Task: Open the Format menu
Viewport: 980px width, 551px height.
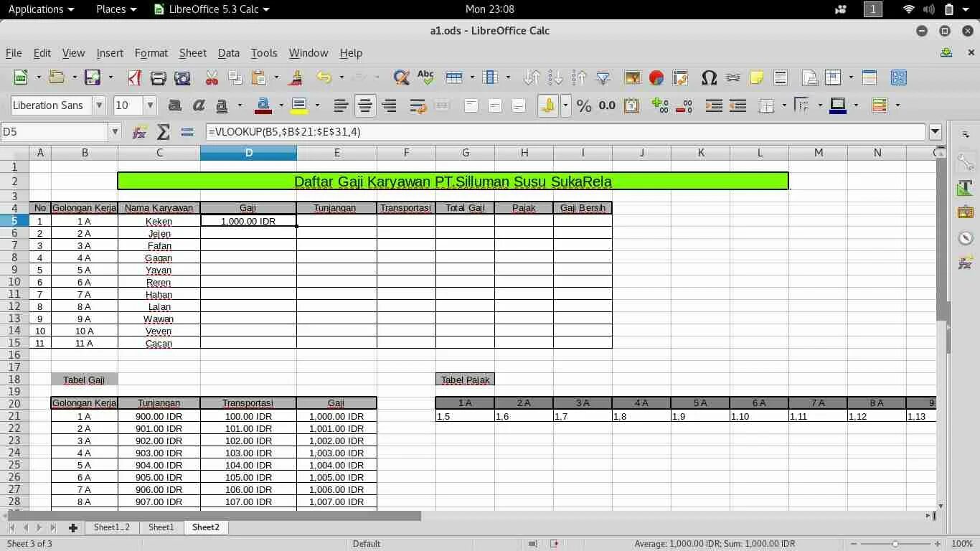Action: (x=151, y=53)
